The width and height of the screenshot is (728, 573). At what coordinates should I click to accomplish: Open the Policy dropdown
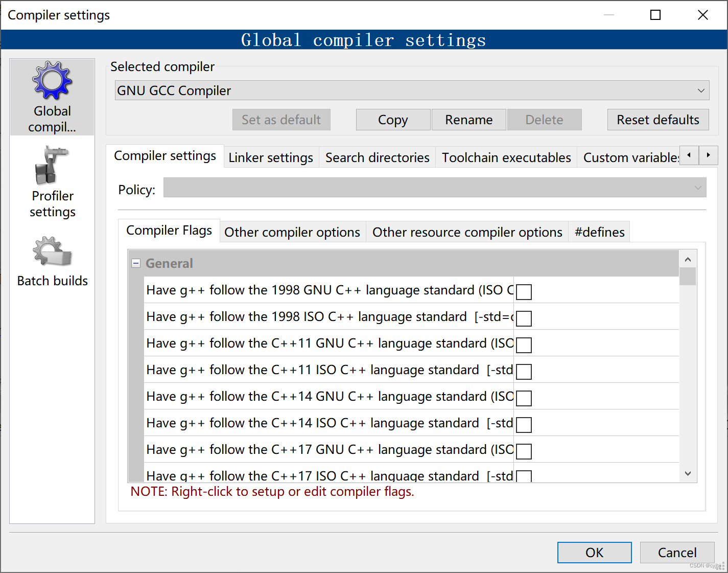coord(435,187)
